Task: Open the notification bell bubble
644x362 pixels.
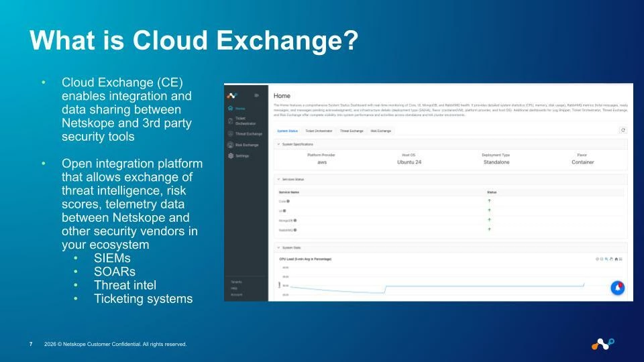Action: coord(617,288)
